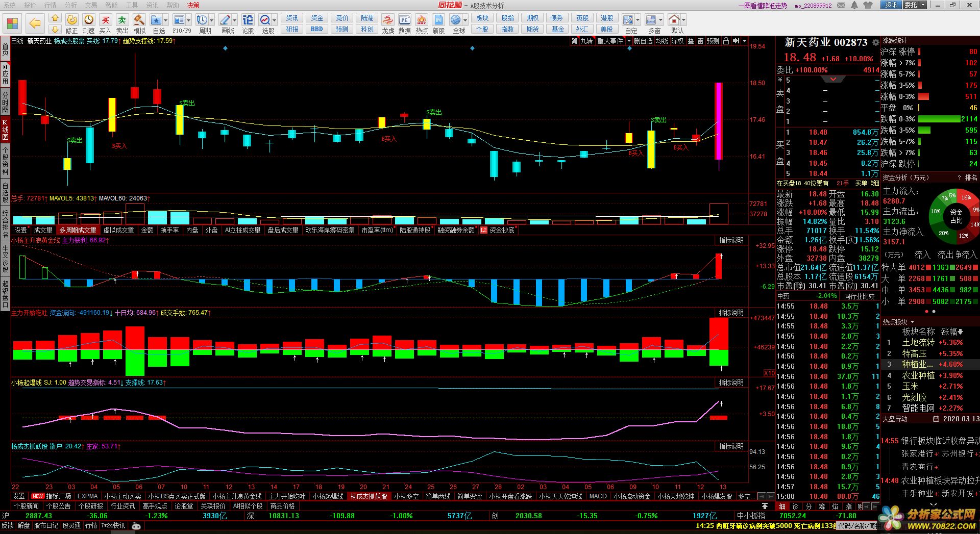Open the 重大事件 dropdown arrow

629,41
